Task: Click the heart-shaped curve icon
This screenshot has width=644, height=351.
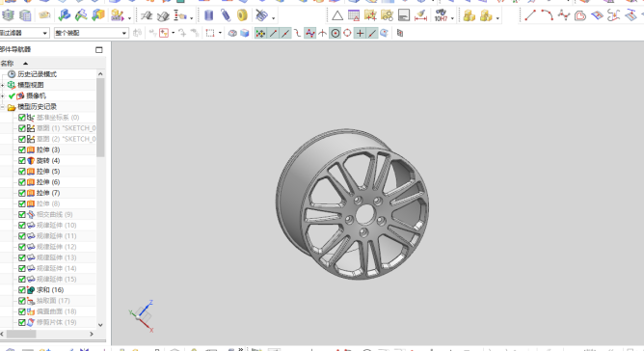Action: (580, 15)
